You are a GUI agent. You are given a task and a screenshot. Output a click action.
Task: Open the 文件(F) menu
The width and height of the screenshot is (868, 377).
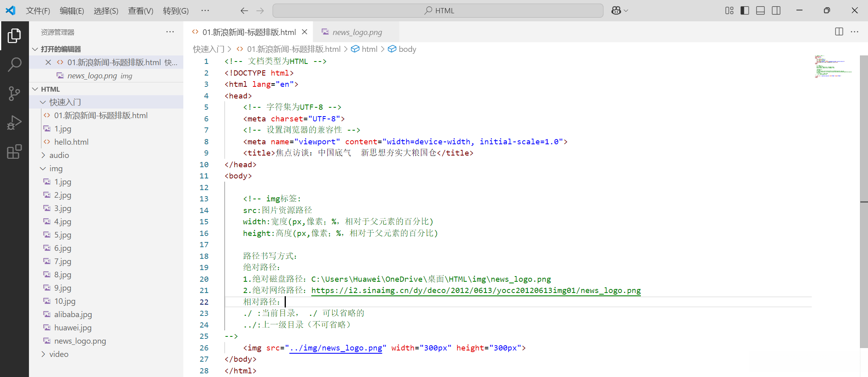pyautogui.click(x=38, y=11)
